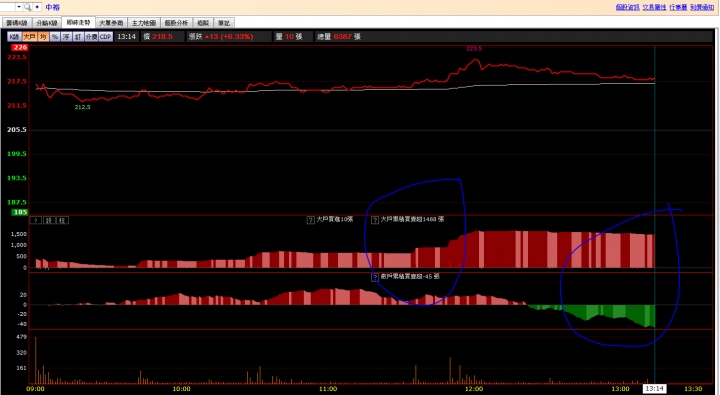
Task: Click the 柱 bar-style button in indicator panel
Action: click(62, 220)
